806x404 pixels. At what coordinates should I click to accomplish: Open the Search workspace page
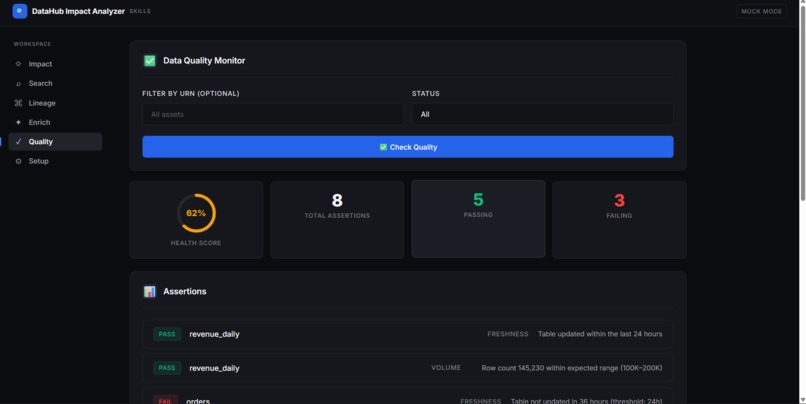[x=55, y=83]
